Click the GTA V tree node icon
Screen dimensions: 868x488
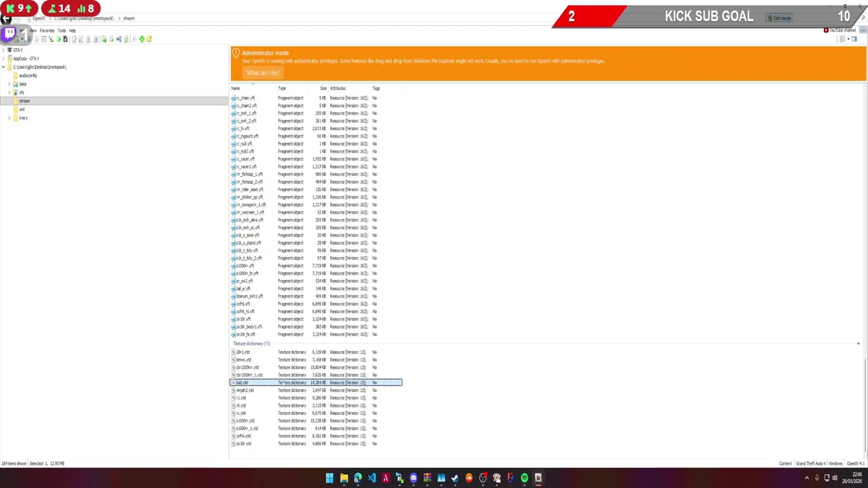click(9, 50)
